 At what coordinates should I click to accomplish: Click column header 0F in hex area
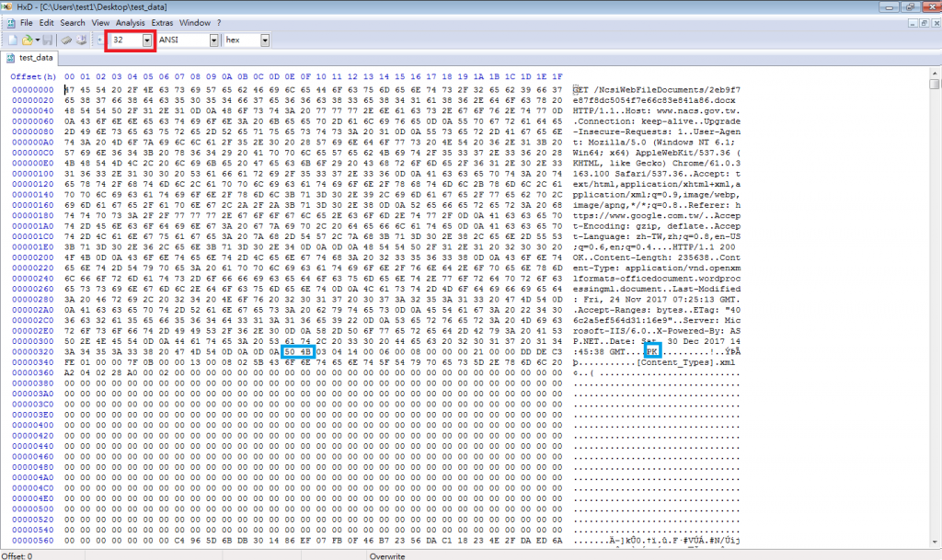pyautogui.click(x=305, y=77)
